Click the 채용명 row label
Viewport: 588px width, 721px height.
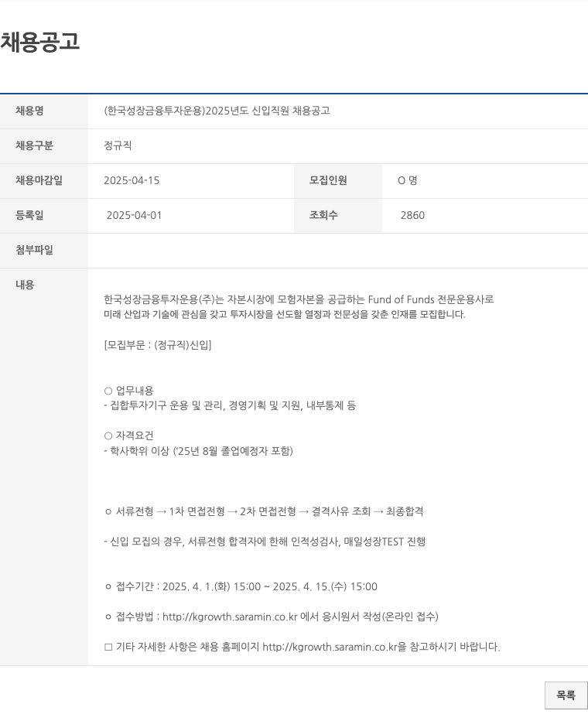click(29, 111)
